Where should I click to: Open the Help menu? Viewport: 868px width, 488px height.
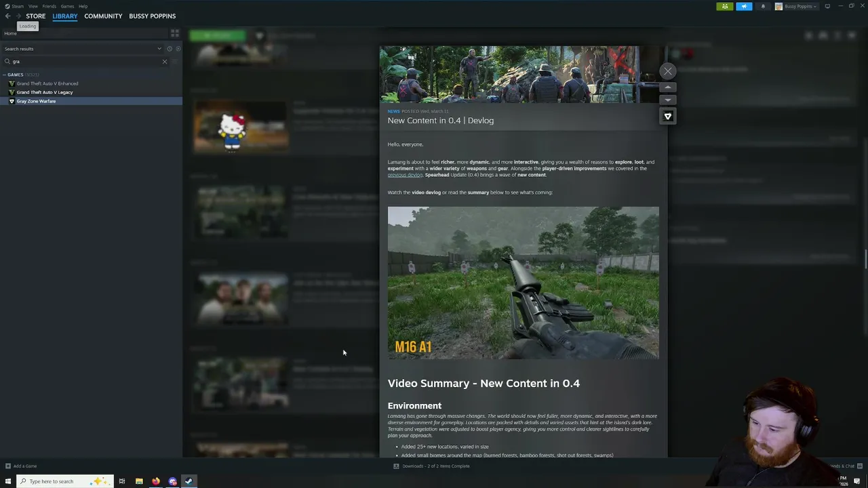point(83,6)
